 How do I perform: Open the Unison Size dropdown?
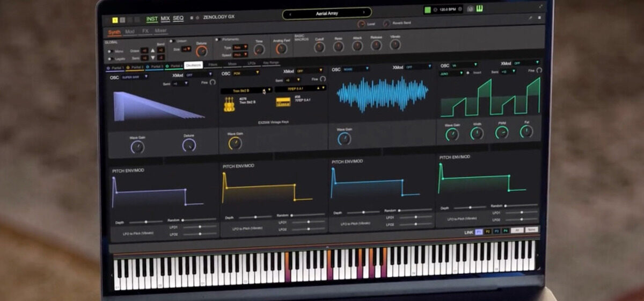point(186,49)
